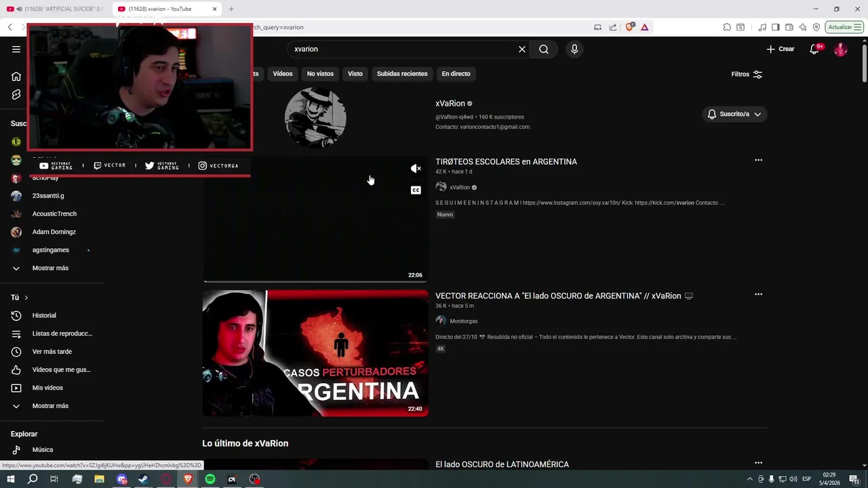The height and width of the screenshot is (488, 868).
Task: Select the Subidas recientes chip
Action: 402,73
